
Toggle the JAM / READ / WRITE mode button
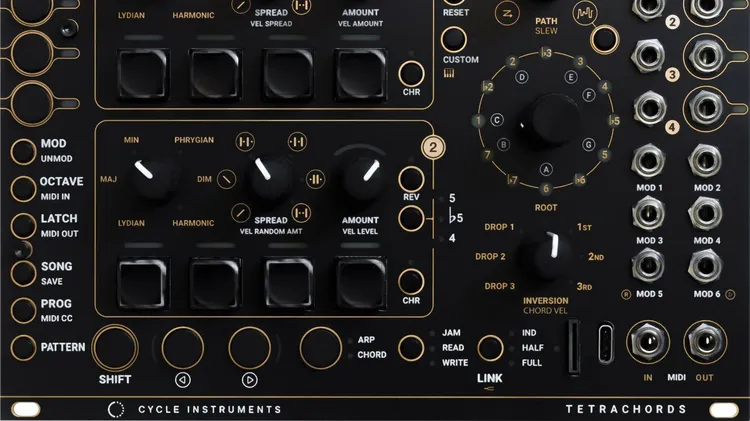[x=411, y=348]
